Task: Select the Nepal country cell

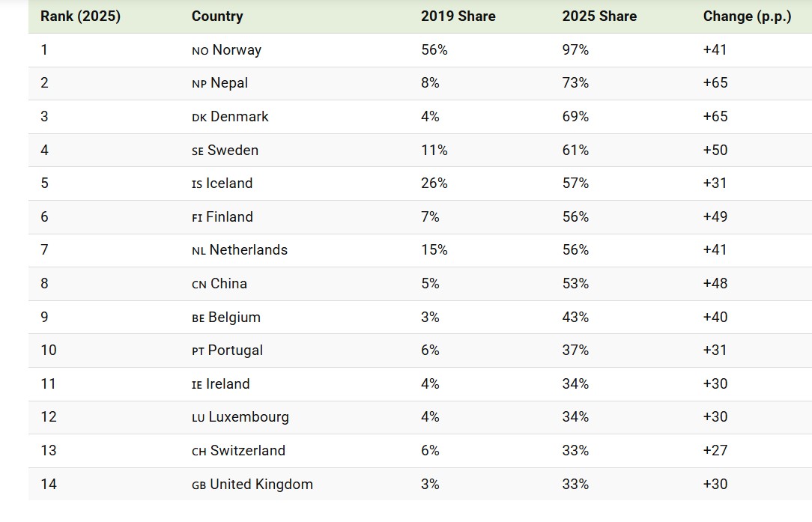Action: point(228,83)
